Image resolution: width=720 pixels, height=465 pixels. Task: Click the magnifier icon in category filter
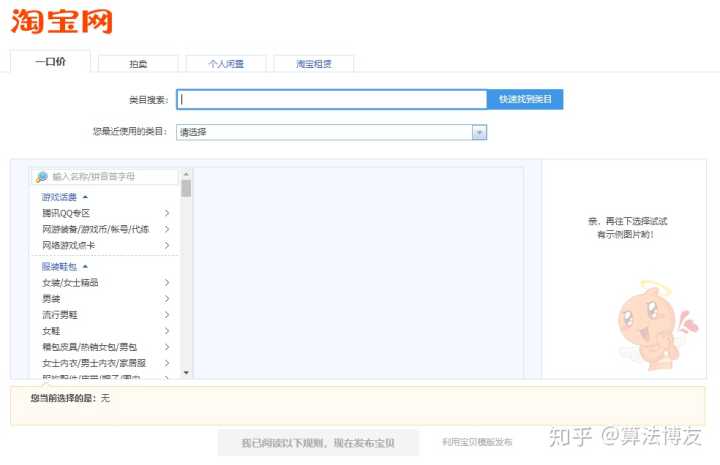pyautogui.click(x=42, y=177)
